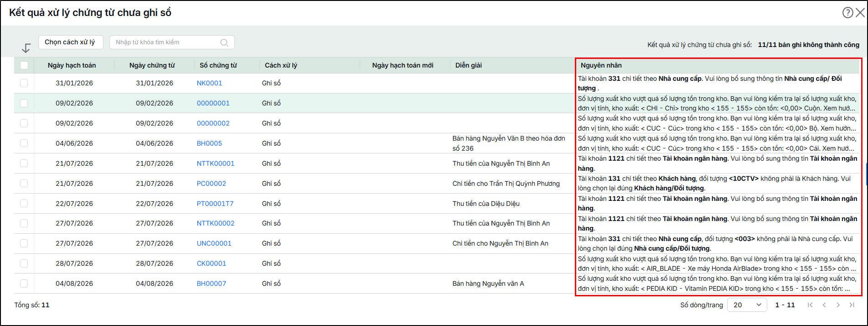
Task: Open voucher link PT00001T7
Action: pos(215,204)
